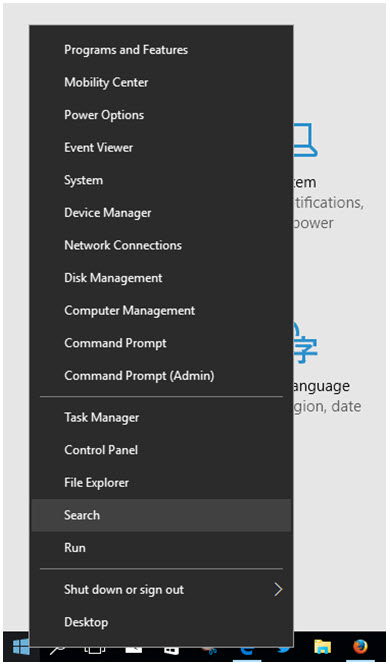The width and height of the screenshot is (390, 665).
Task: Launch Firefox from the taskbar
Action: (x=360, y=647)
